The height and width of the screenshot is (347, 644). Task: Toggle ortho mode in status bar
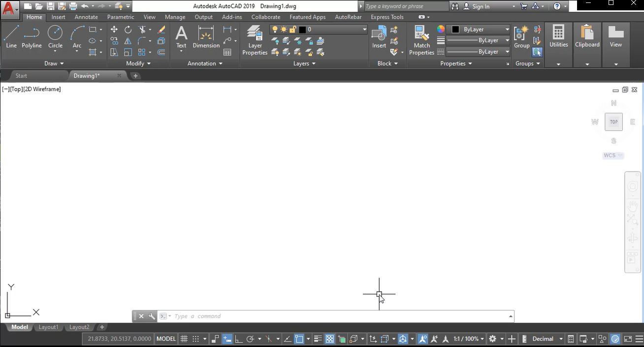[x=238, y=339]
